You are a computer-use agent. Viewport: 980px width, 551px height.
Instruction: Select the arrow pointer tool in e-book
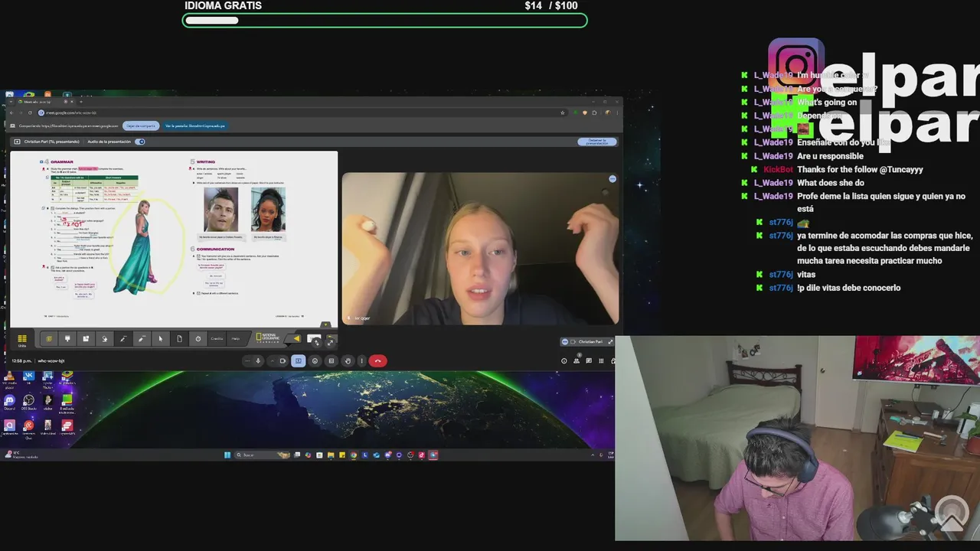[x=161, y=338]
